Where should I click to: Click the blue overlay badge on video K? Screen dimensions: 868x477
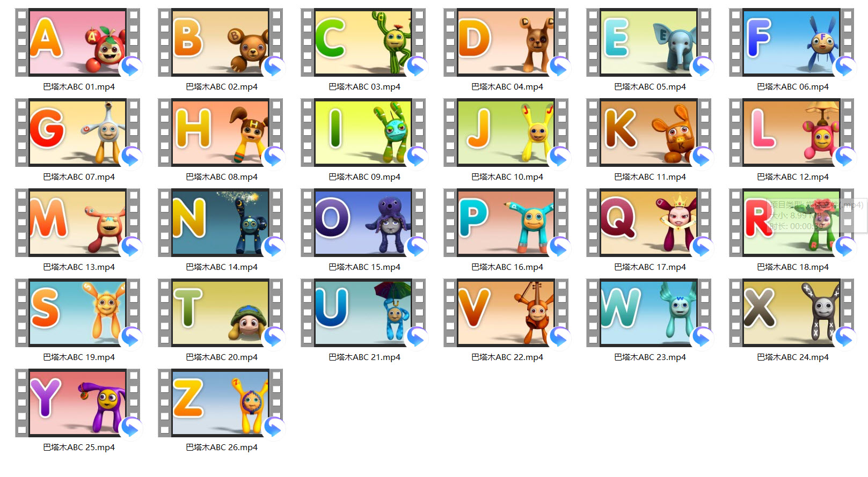coord(703,158)
